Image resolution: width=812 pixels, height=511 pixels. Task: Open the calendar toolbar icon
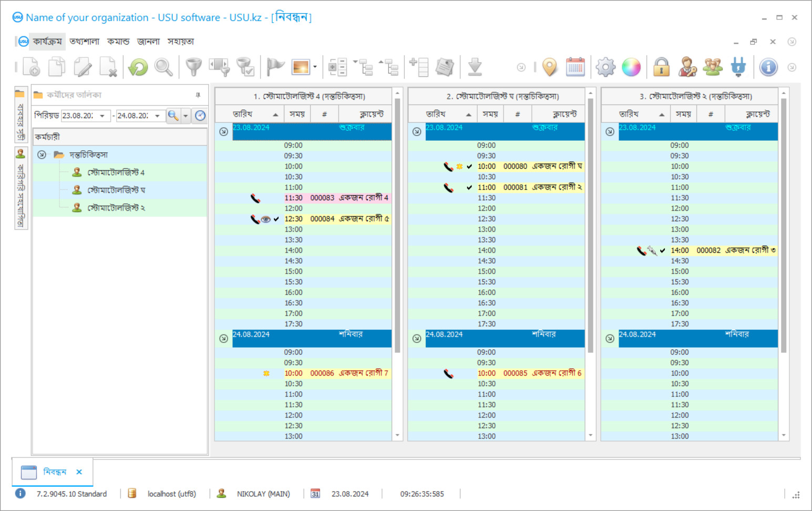(x=575, y=67)
